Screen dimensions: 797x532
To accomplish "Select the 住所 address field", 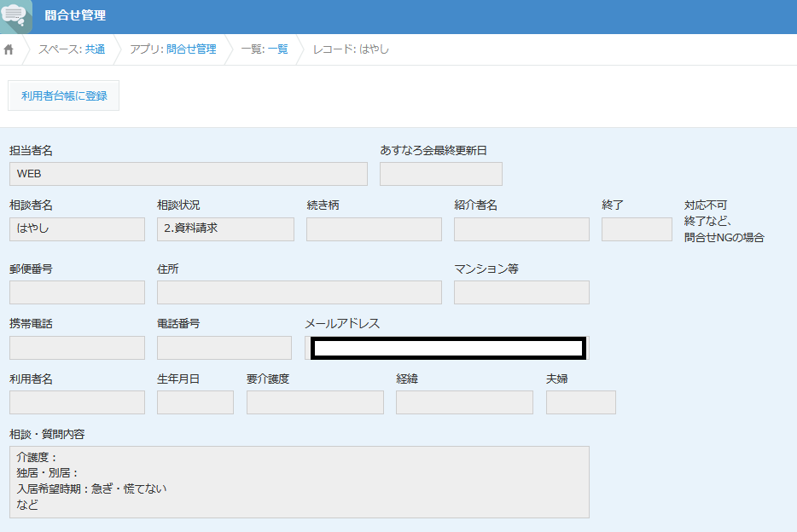I will 299,292.
